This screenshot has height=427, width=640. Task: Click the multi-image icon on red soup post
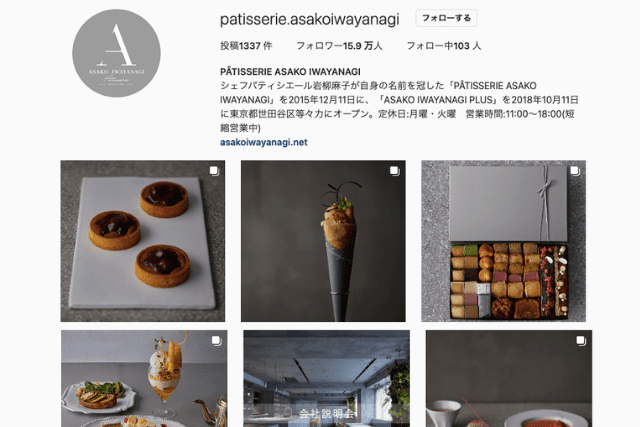(581, 340)
